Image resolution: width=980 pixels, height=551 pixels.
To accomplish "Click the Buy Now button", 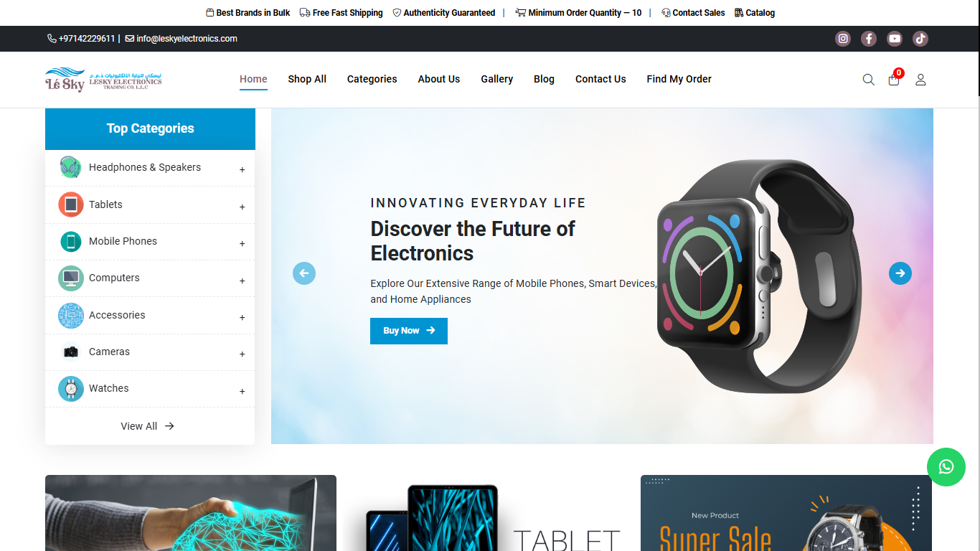I will (409, 331).
